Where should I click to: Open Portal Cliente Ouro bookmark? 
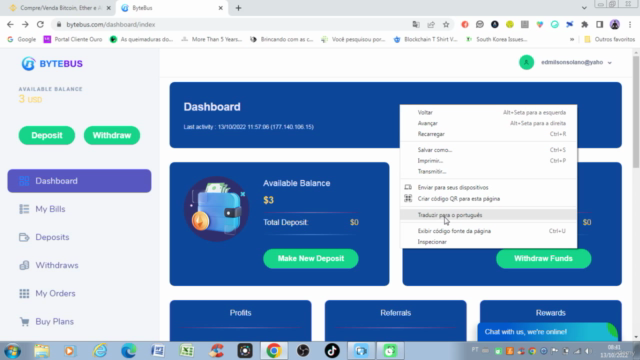pyautogui.click(x=73, y=39)
